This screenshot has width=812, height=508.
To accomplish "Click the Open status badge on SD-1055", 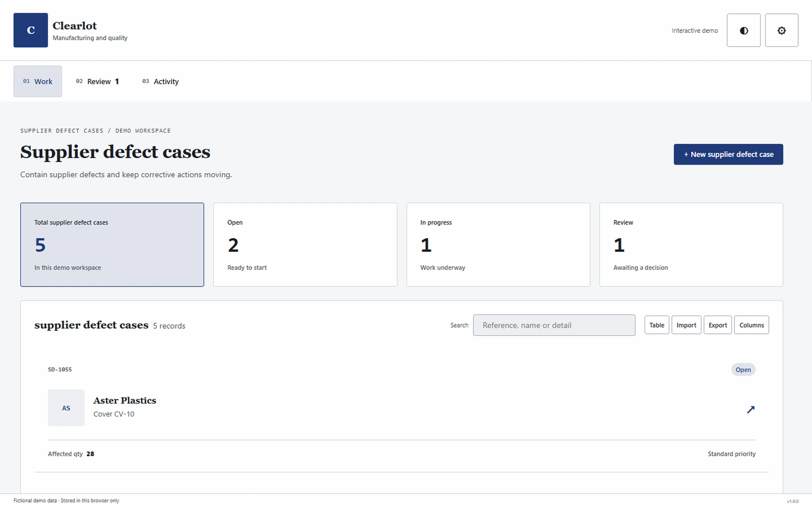I will click(x=743, y=370).
